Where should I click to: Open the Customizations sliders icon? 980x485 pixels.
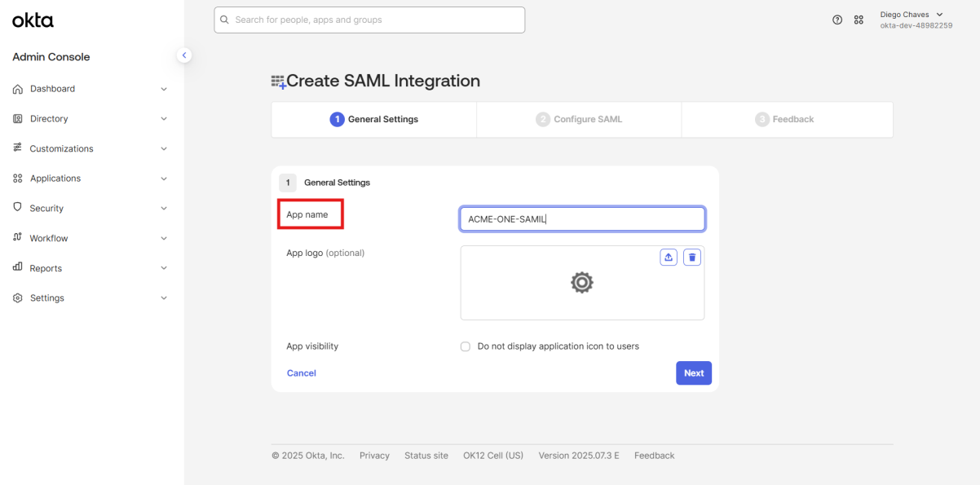[x=18, y=148]
